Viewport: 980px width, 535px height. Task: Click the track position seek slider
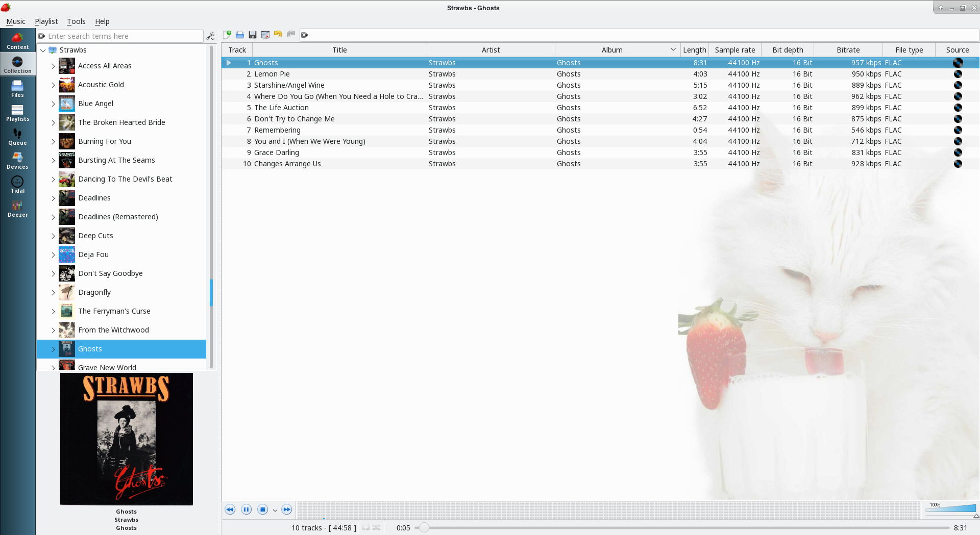[x=682, y=528]
